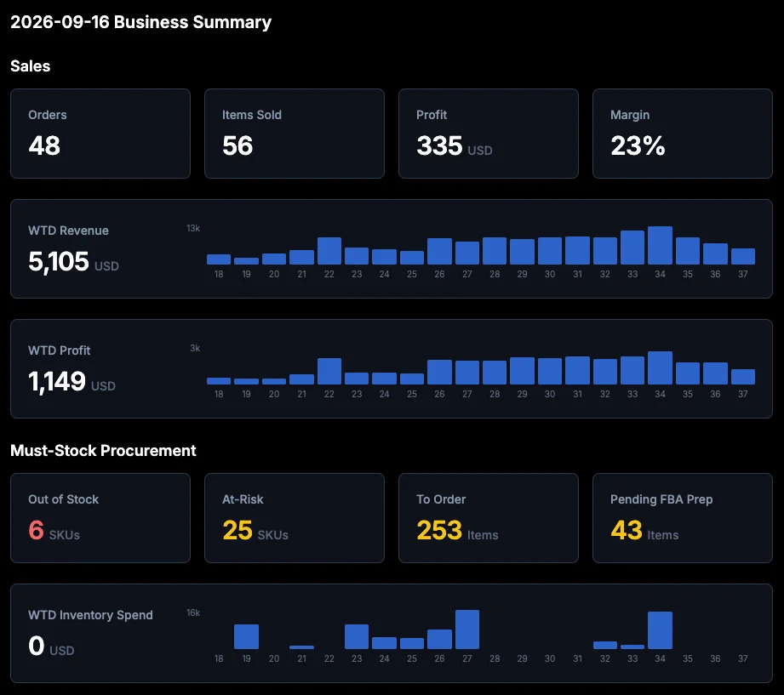784x695 pixels.
Task: Open the Margin 23% card
Action: click(682, 134)
